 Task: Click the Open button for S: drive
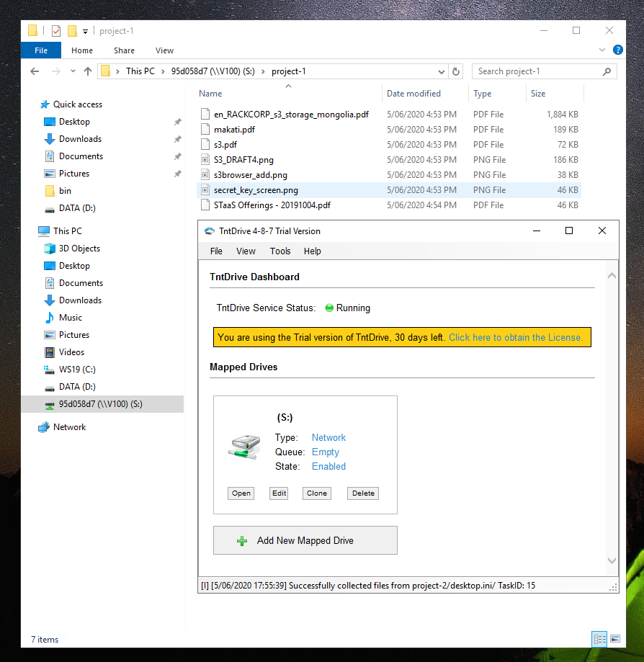[x=241, y=493]
